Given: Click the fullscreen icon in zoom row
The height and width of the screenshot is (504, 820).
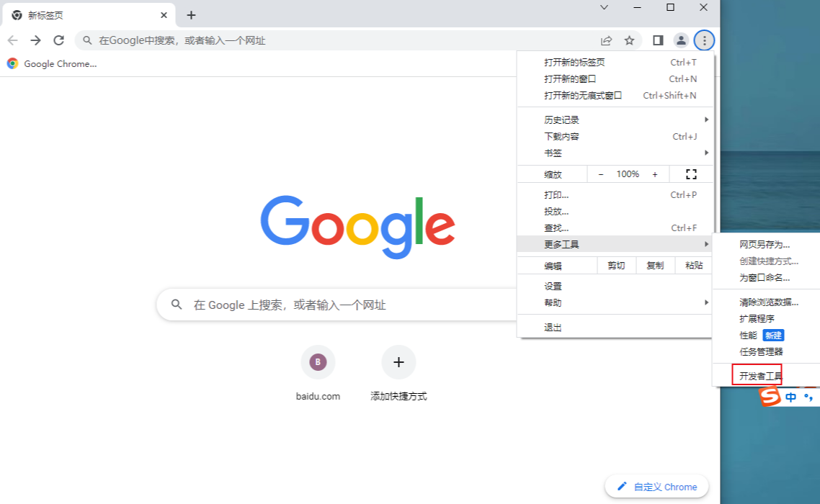Looking at the screenshot, I should pyautogui.click(x=691, y=174).
